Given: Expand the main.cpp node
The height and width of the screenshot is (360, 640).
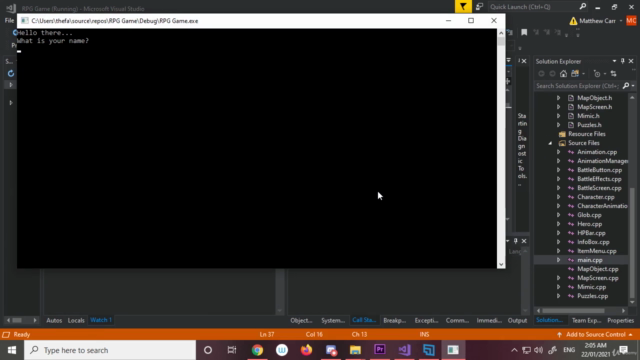Looking at the screenshot, I should click(x=558, y=260).
